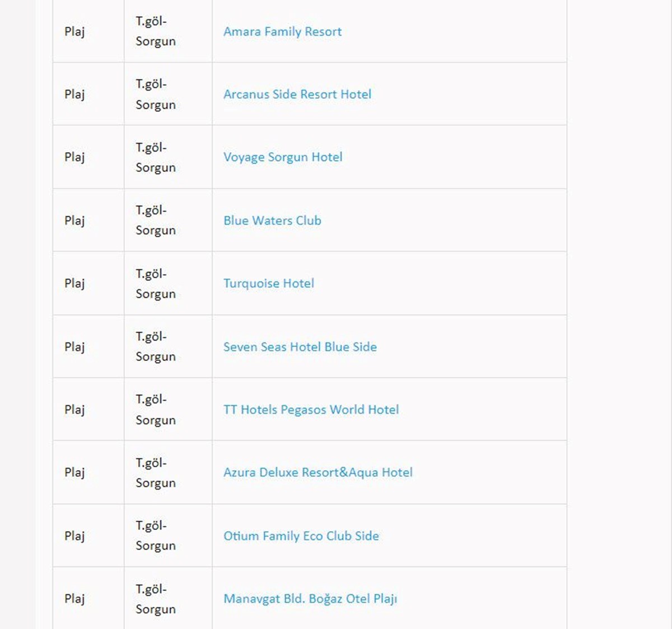
Task: Open the Blue Waters Club link
Action: click(x=272, y=220)
